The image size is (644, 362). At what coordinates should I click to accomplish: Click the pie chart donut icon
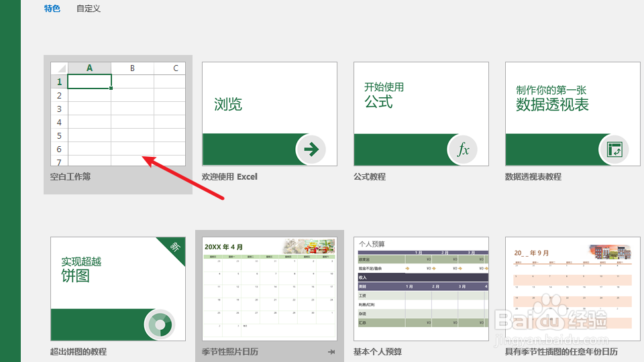[x=160, y=324]
